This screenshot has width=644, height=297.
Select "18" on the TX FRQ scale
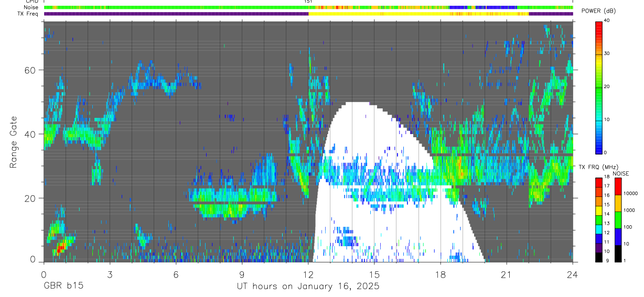607,177
